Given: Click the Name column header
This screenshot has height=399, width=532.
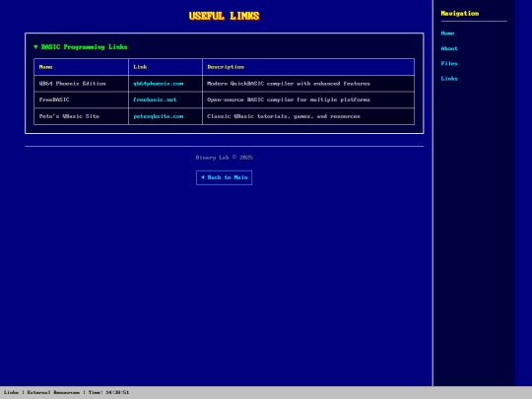Looking at the screenshot, I should pyautogui.click(x=81, y=67).
